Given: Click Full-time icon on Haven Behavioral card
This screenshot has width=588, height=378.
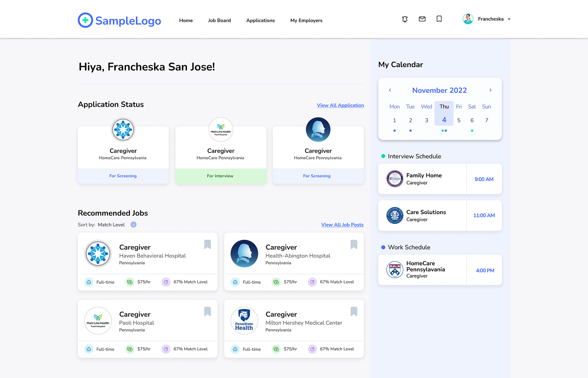Looking at the screenshot, I should coord(89,282).
